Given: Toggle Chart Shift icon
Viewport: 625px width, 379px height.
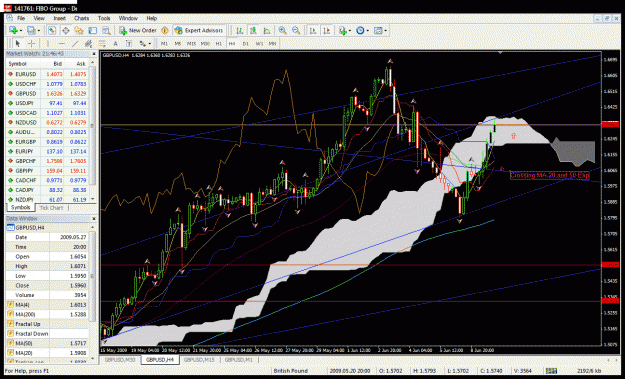Looking at the screenshot, I should pyautogui.click(x=326, y=30).
